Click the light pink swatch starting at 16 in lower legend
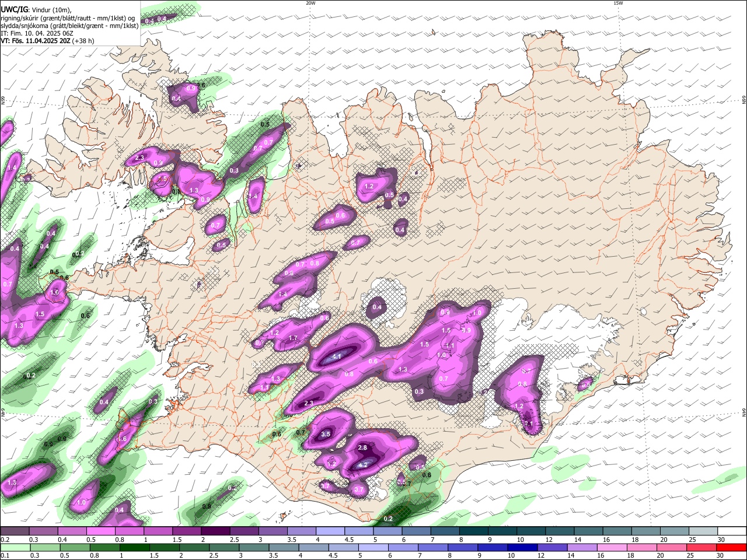This screenshot has height=560, width=747. 613,548
